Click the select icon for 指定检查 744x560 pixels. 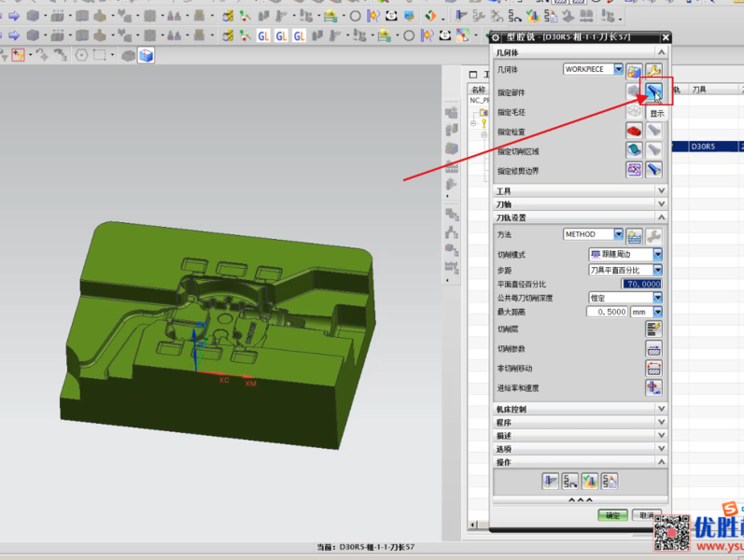(634, 131)
